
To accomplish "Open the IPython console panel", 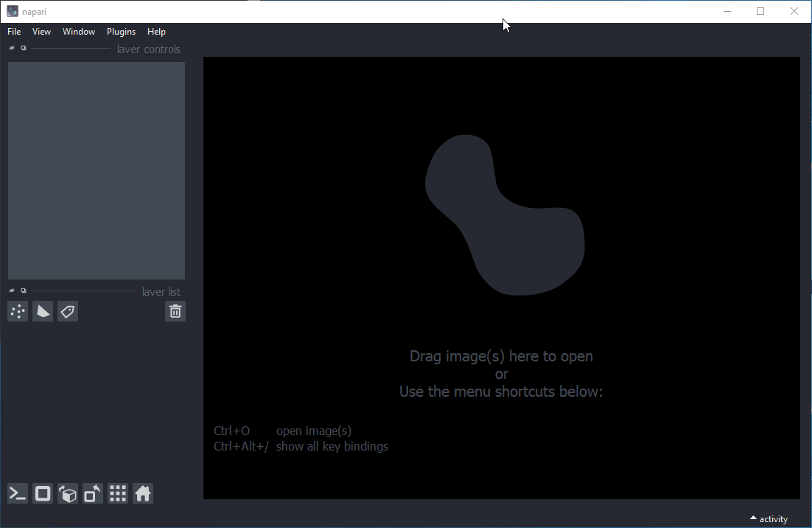I will pyautogui.click(x=18, y=494).
